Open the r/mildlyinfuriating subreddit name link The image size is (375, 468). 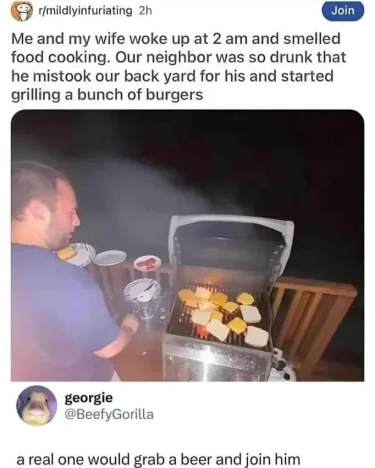click(x=86, y=11)
